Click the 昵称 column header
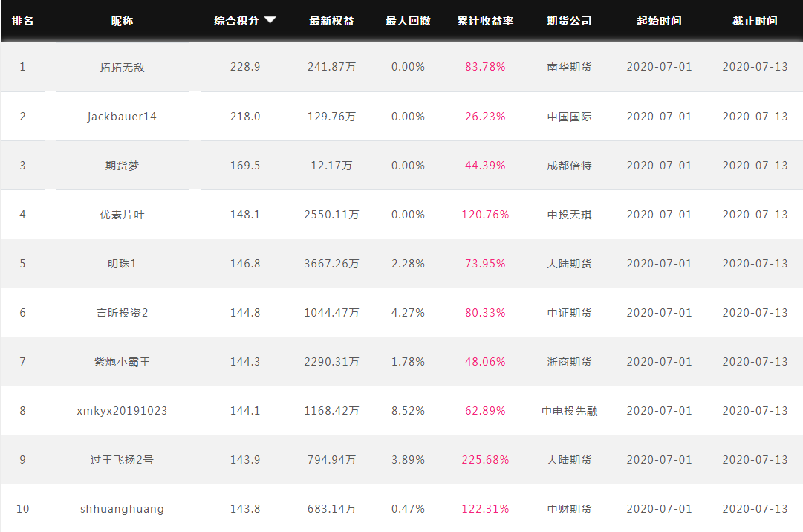Viewport: 803px width, 532px height. point(122,21)
